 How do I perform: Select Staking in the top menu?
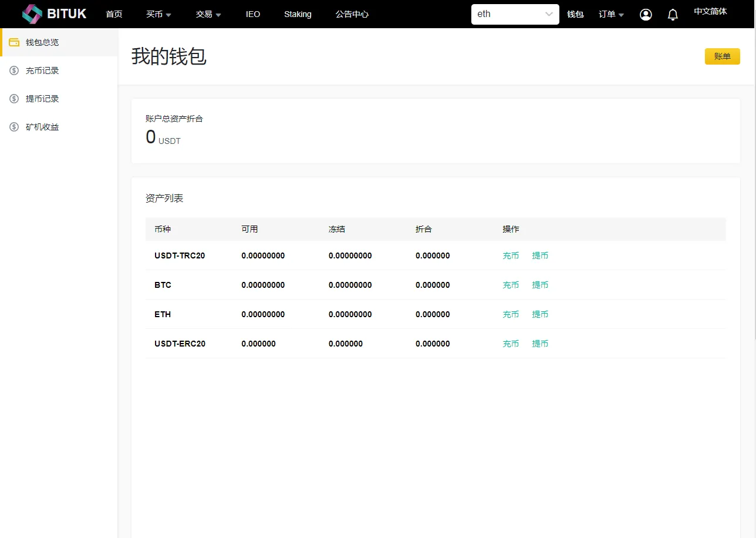(298, 14)
